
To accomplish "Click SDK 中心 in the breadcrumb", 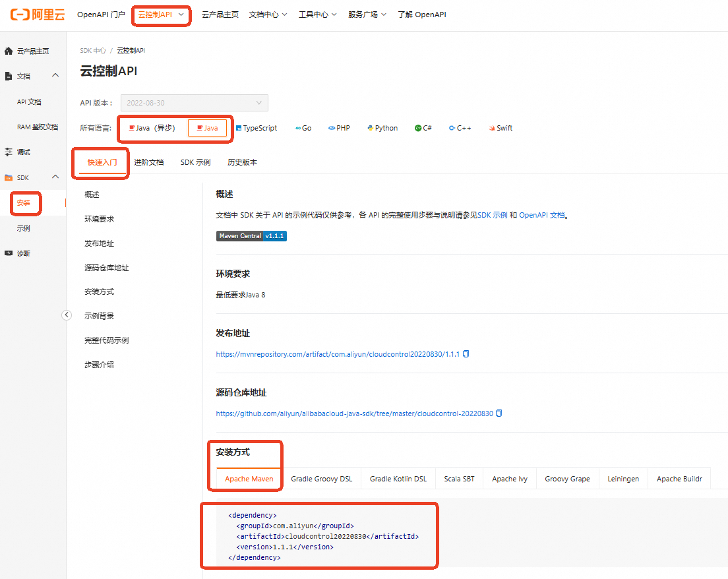I will coord(93,51).
